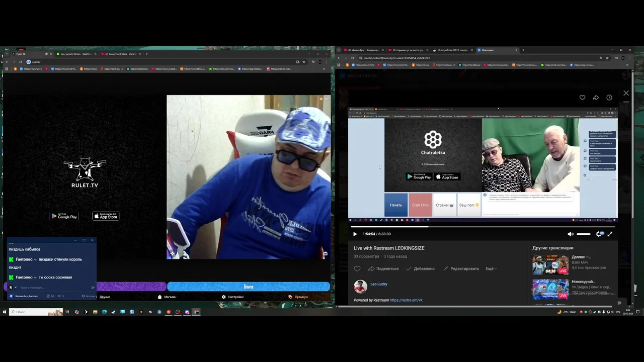Image resolution: width=644 pixels, height=362 pixels.
Task: Switch to Leo_Lacoste Stream tab in left browser
Action: click(x=76, y=54)
